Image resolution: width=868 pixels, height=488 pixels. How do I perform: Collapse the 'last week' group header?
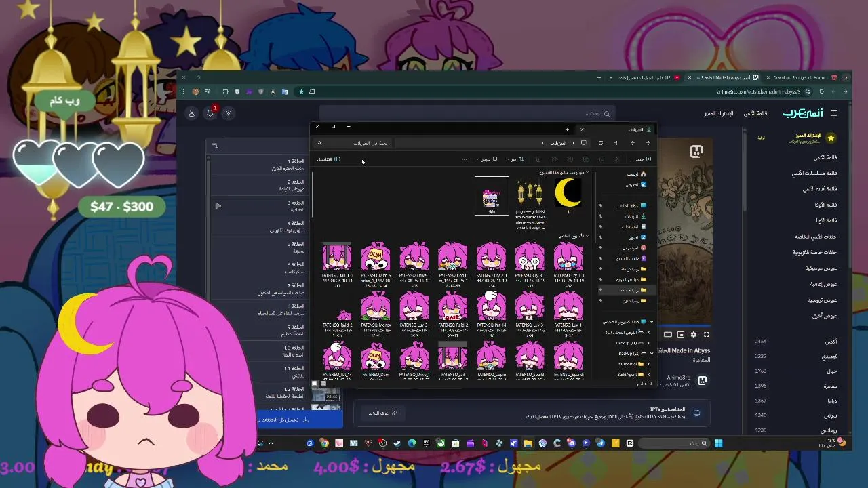point(574,236)
